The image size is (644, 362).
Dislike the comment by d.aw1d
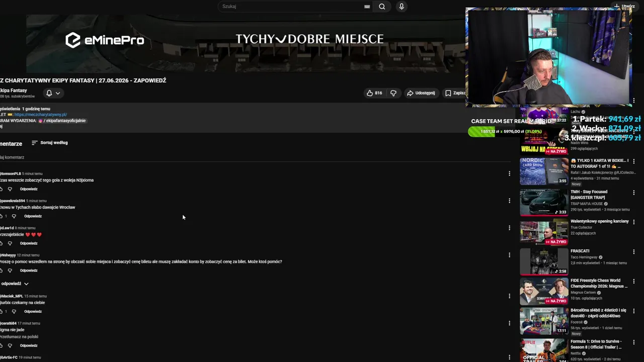[x=10, y=243]
